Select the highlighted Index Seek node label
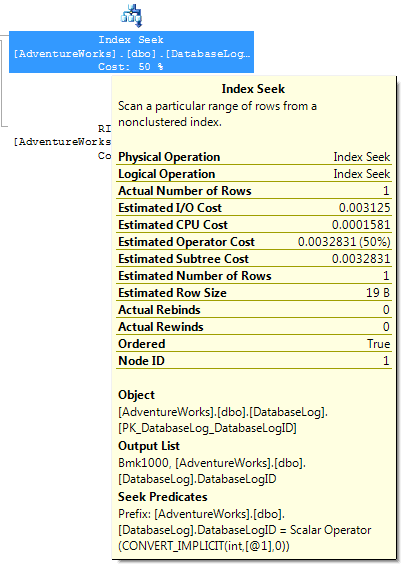Image resolution: width=401 pixels, height=568 pixels. [x=131, y=52]
